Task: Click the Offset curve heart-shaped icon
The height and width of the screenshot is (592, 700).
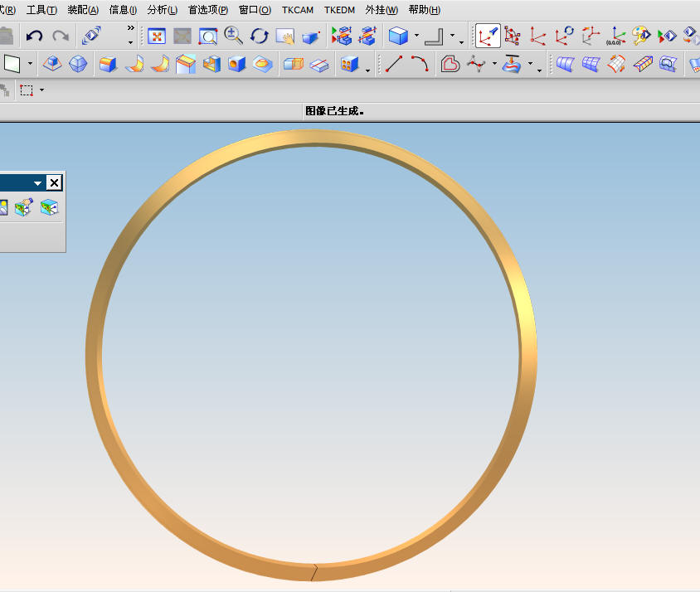Action: [x=450, y=64]
